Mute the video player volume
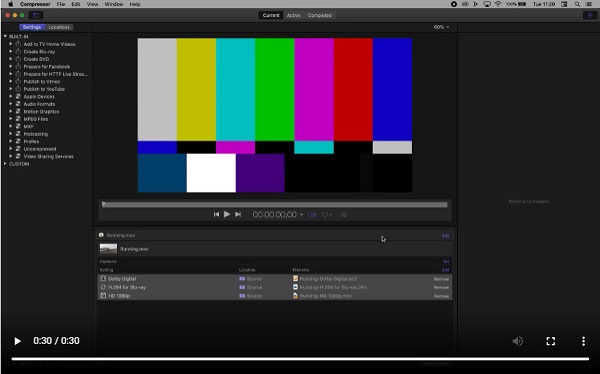 (517, 341)
